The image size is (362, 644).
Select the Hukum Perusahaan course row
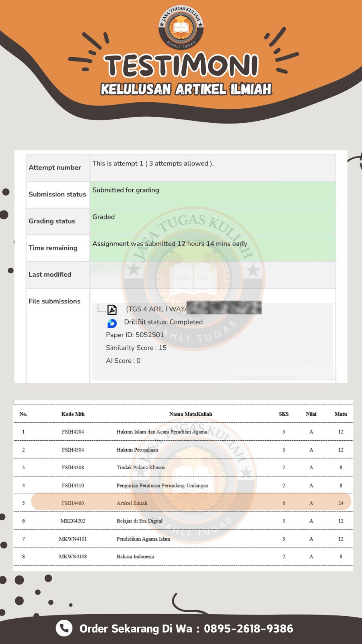(x=183, y=450)
